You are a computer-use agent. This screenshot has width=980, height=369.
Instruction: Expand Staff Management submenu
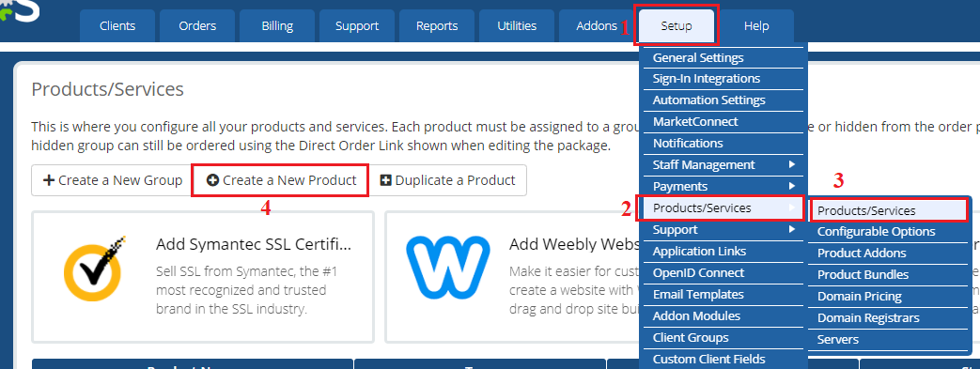(x=723, y=165)
